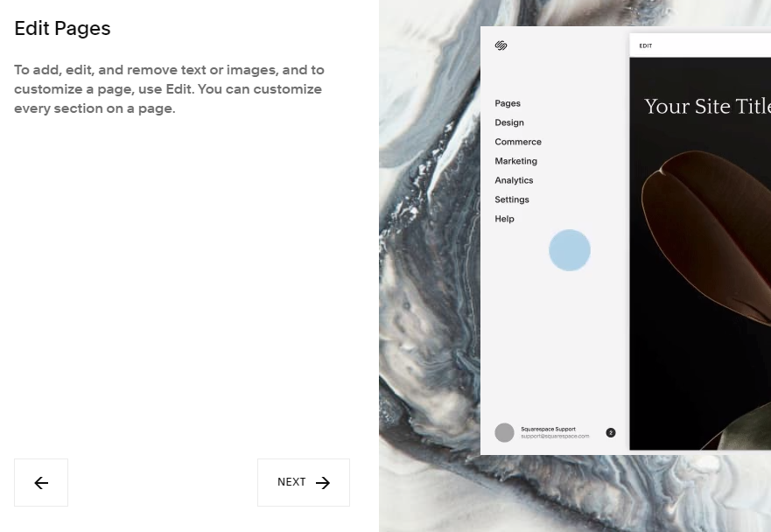Open the Pages menu item
The image size is (771, 532).
click(508, 103)
